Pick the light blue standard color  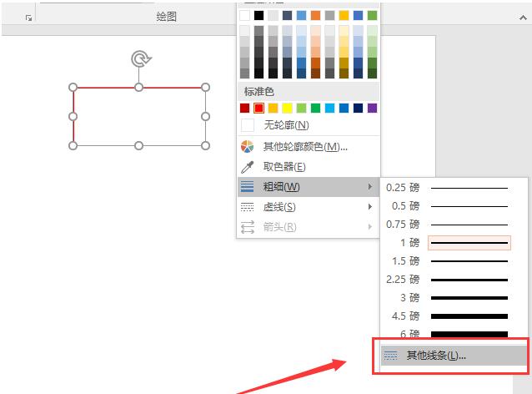[x=329, y=108]
